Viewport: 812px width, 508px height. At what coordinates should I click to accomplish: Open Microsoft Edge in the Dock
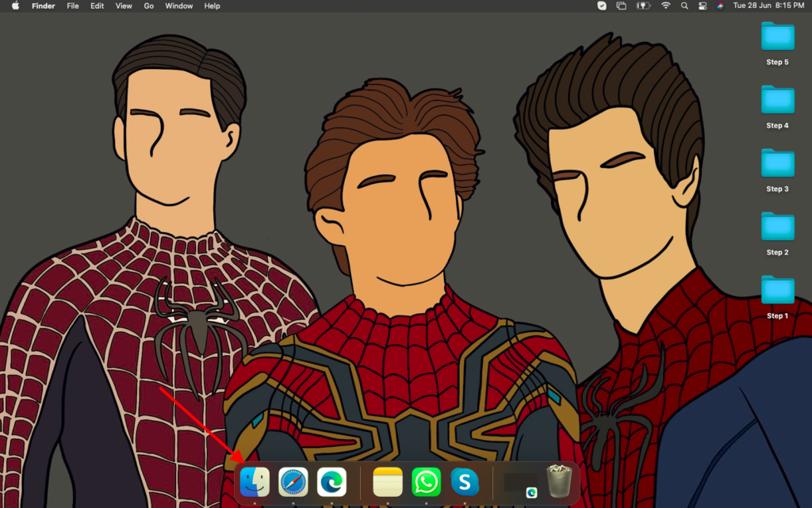click(331, 482)
